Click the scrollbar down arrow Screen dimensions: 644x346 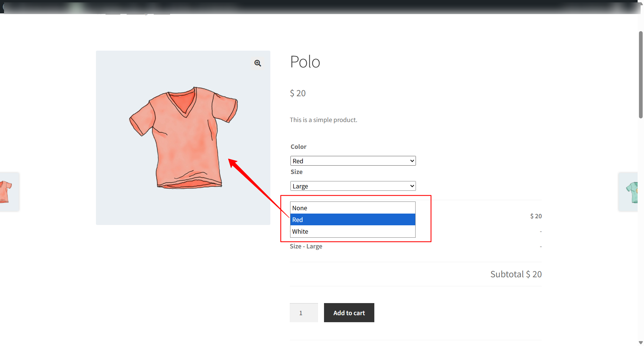click(641, 342)
